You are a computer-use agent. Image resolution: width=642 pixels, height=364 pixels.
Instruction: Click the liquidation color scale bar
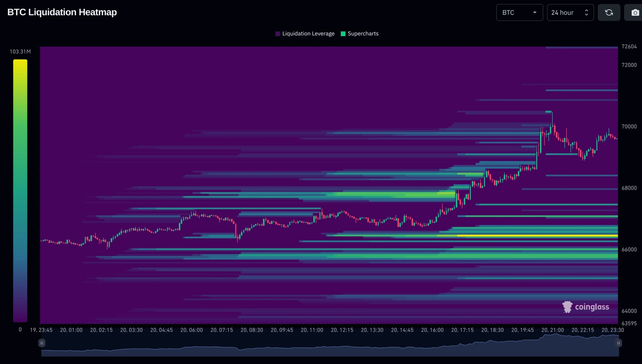tap(20, 191)
